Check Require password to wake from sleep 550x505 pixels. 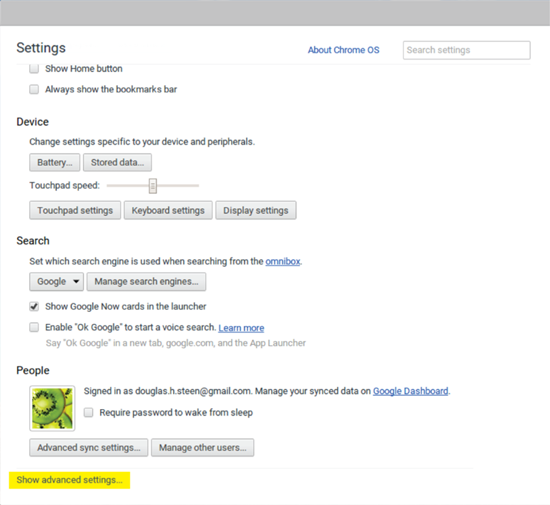[x=88, y=412]
